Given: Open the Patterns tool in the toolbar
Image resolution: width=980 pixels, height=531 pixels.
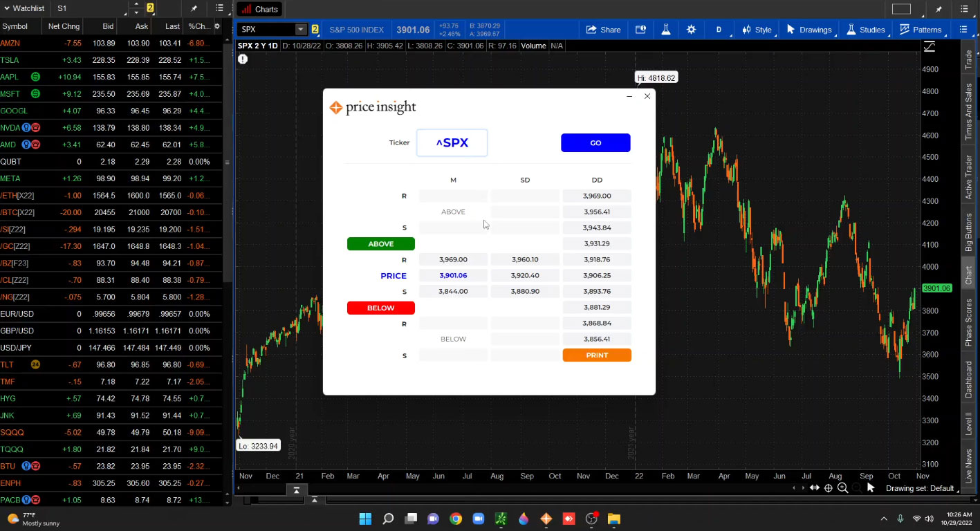Looking at the screenshot, I should 921,30.
